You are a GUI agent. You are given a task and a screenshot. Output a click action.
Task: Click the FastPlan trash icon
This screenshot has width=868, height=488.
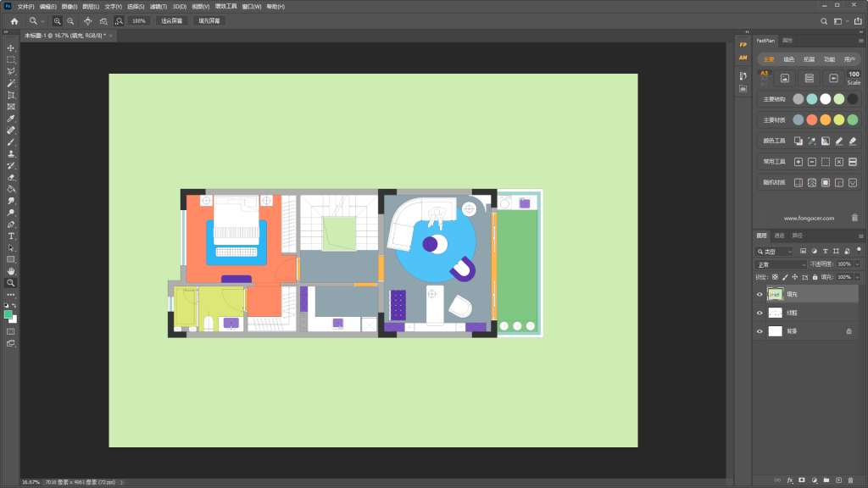[854, 218]
